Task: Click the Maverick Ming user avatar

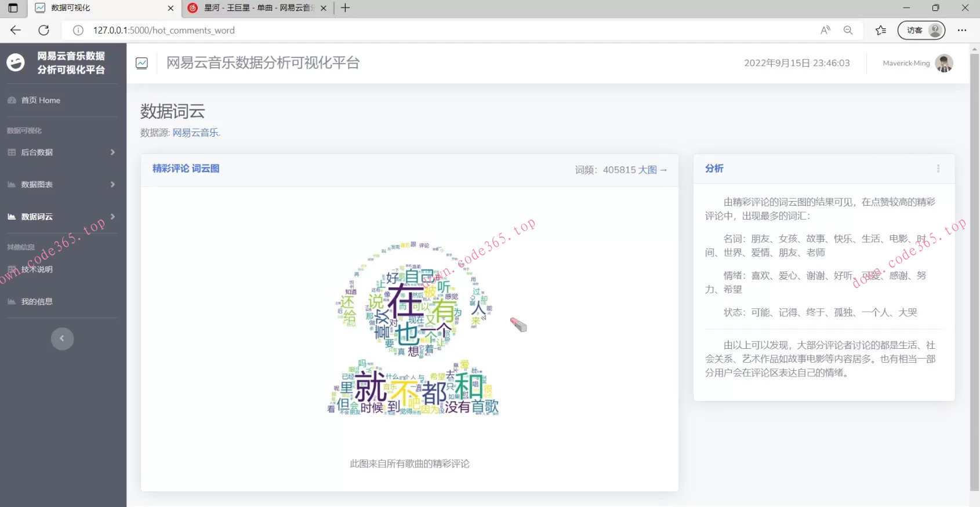Action: click(x=944, y=63)
